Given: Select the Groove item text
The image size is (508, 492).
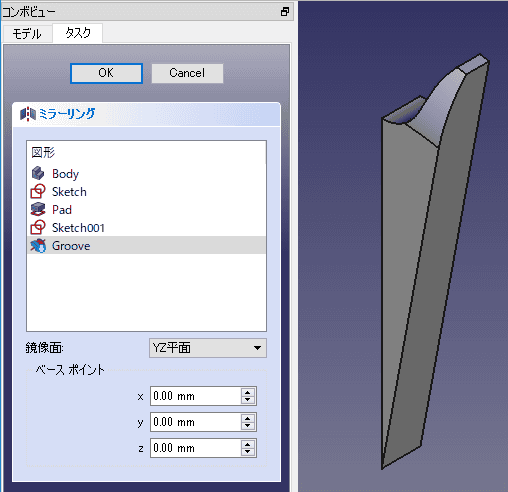Looking at the screenshot, I should click(x=71, y=246).
